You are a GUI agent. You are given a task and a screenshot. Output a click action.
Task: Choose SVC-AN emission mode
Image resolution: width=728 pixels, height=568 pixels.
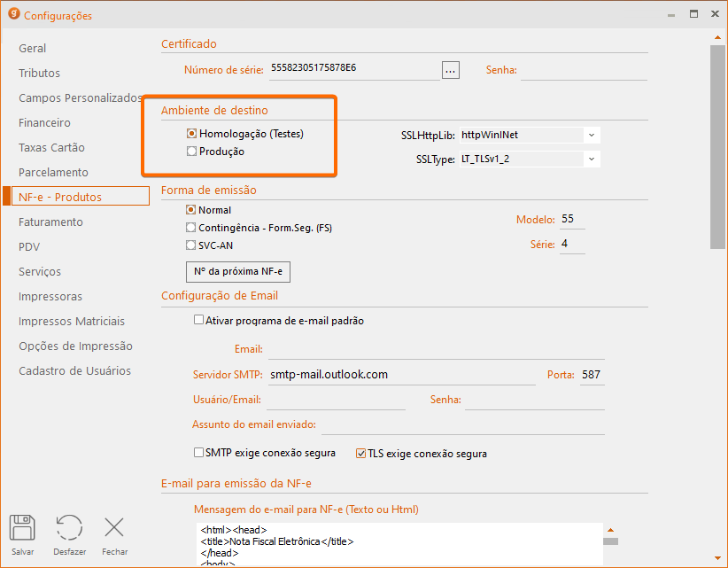(191, 245)
